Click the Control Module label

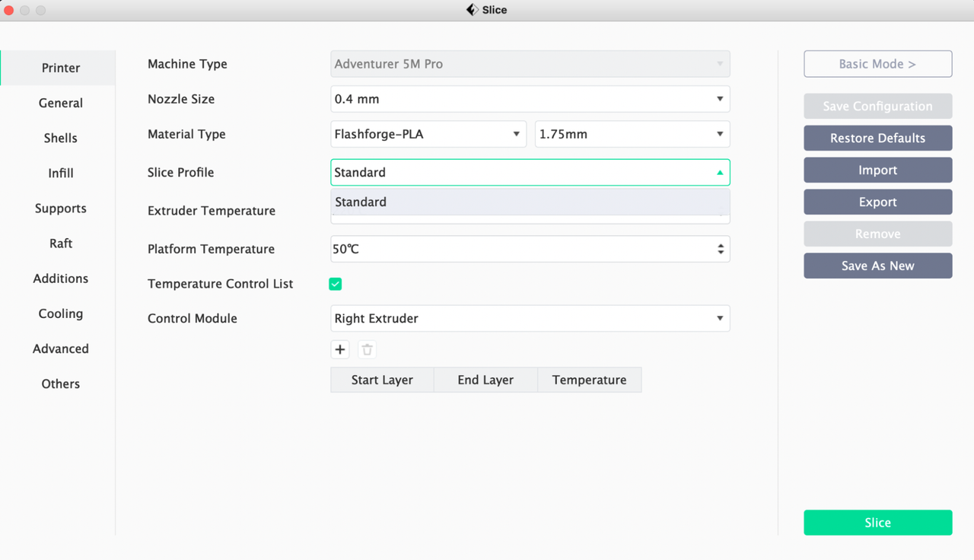[193, 318]
